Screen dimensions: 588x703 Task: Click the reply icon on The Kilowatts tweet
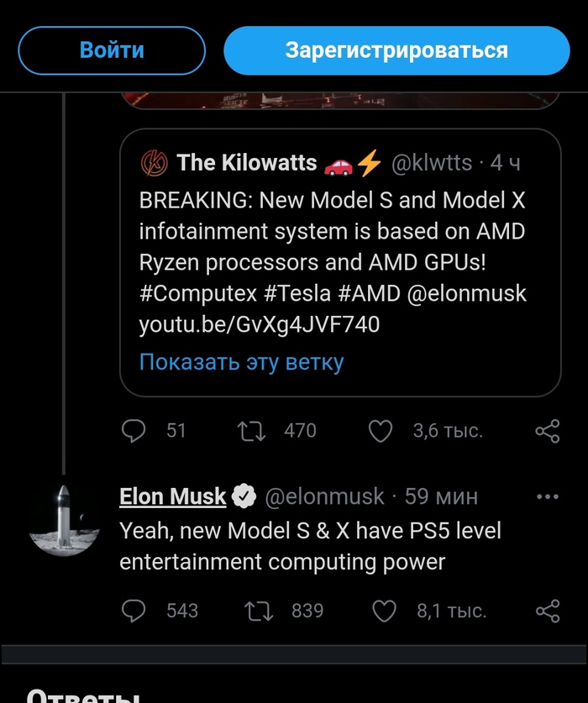coord(135,430)
